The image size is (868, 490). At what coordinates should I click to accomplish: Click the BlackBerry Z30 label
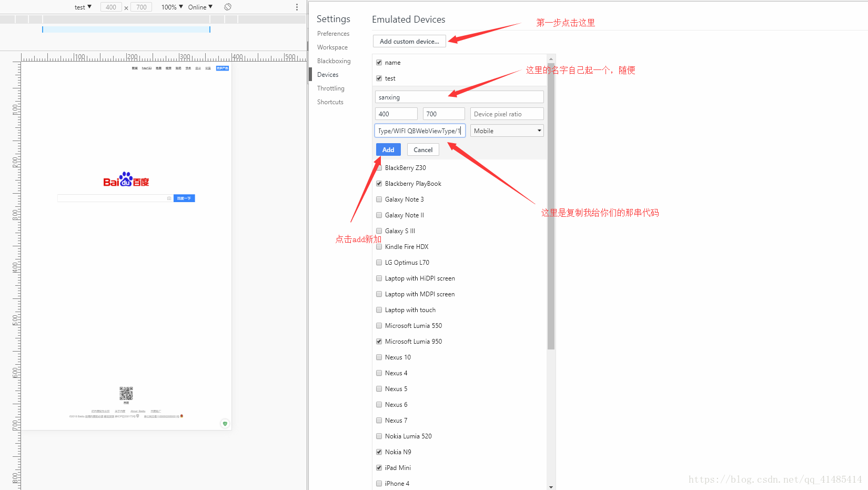(406, 168)
